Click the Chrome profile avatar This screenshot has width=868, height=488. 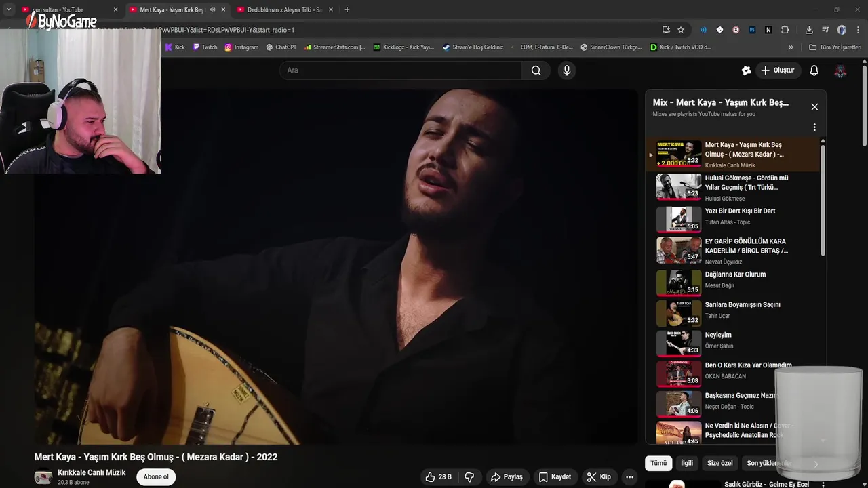[x=842, y=30]
